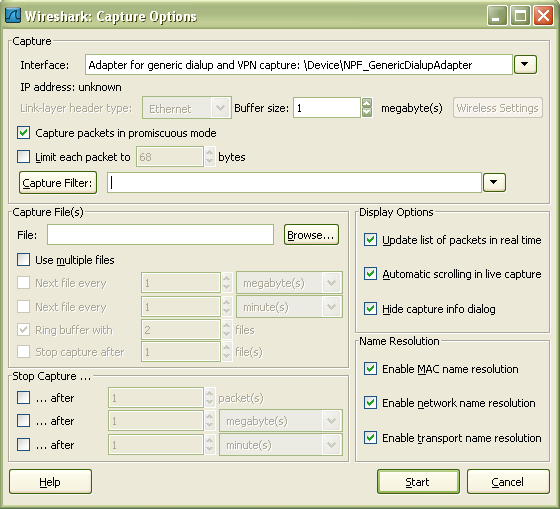This screenshot has width=560, height=509.
Task: Click into the capture filter text field
Action: [294, 183]
